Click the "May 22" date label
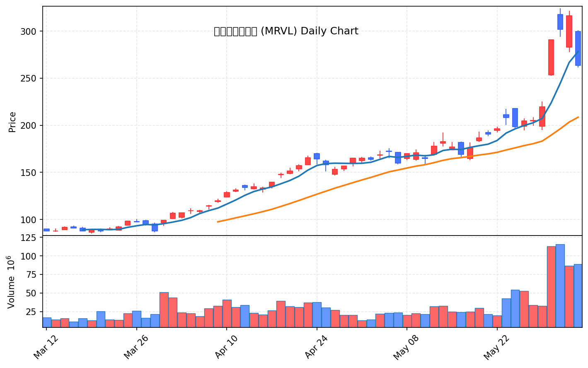This screenshot has height=368, width=588. pyautogui.click(x=497, y=347)
